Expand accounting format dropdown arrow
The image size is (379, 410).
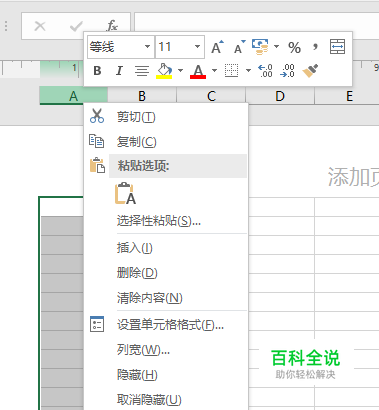276,47
